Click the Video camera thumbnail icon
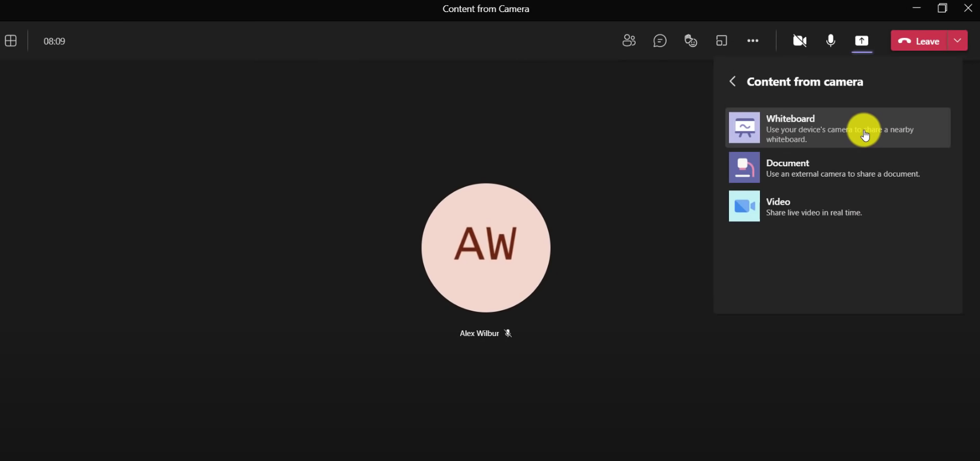Image resolution: width=980 pixels, height=461 pixels. (x=744, y=206)
